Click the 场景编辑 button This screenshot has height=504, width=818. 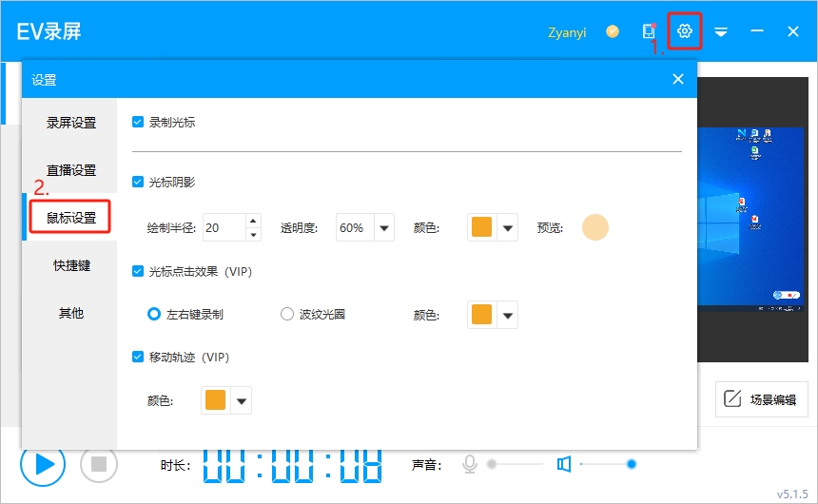761,399
